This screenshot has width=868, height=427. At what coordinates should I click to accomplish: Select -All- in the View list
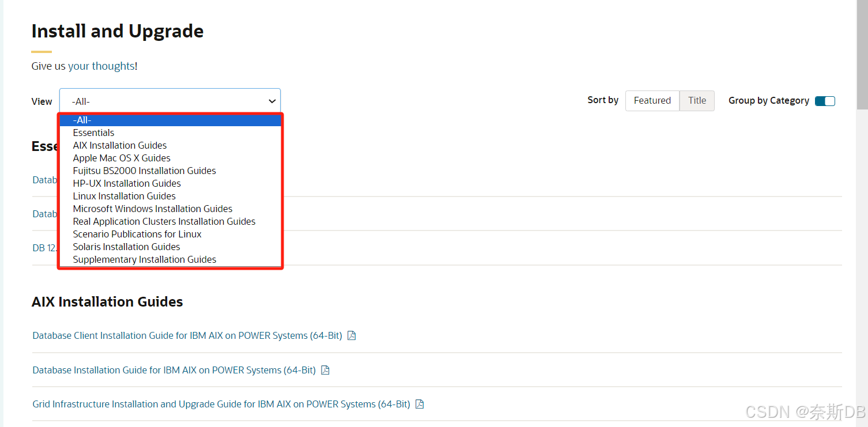[x=171, y=120]
